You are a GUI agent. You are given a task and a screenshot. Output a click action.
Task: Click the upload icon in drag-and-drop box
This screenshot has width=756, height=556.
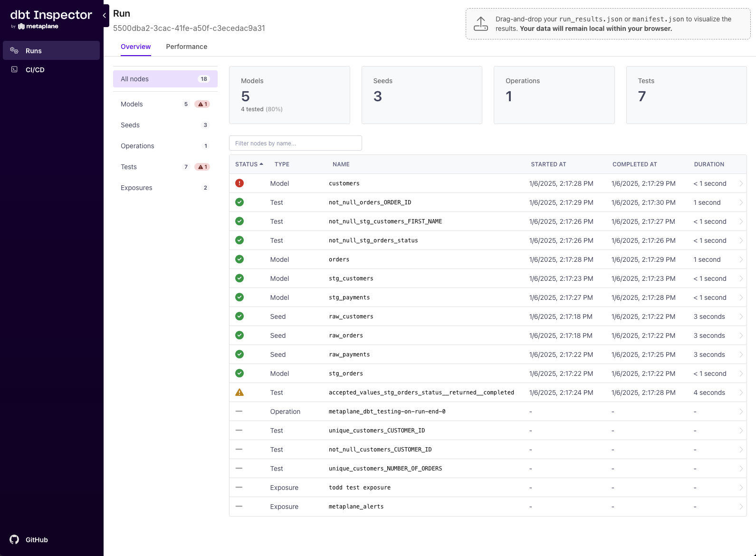(480, 24)
